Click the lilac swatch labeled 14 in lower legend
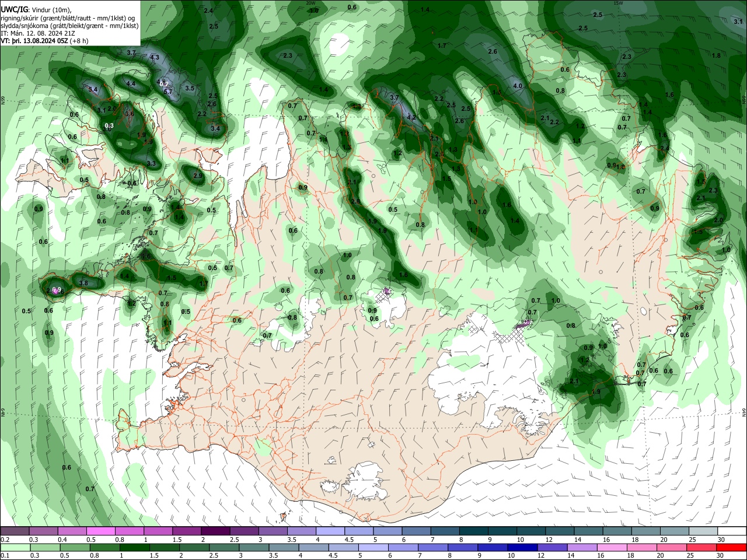 pos(582,547)
